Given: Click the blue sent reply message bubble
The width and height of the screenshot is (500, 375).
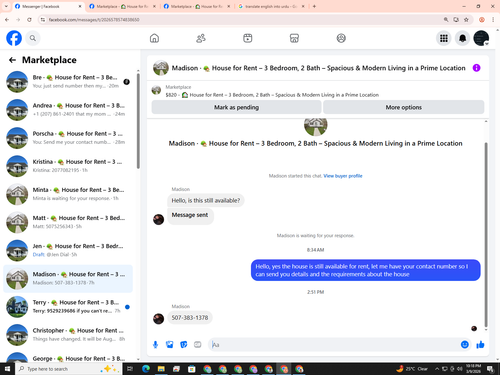Looking at the screenshot, I should click(366, 270).
